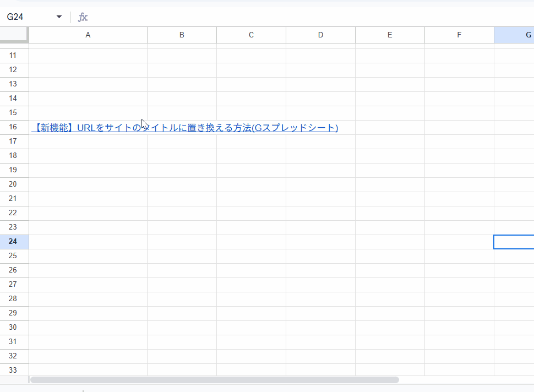The height and width of the screenshot is (392, 534).
Task: Select row 20 header
Action: tap(14, 184)
